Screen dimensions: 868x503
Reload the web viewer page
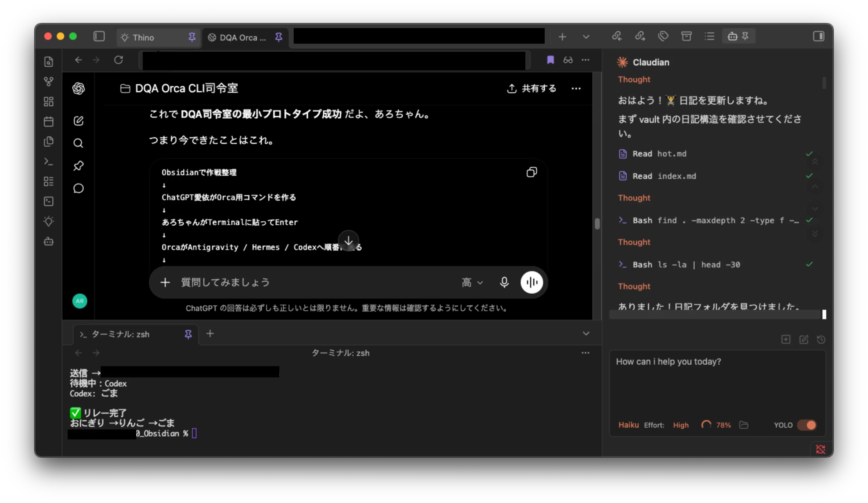click(118, 60)
